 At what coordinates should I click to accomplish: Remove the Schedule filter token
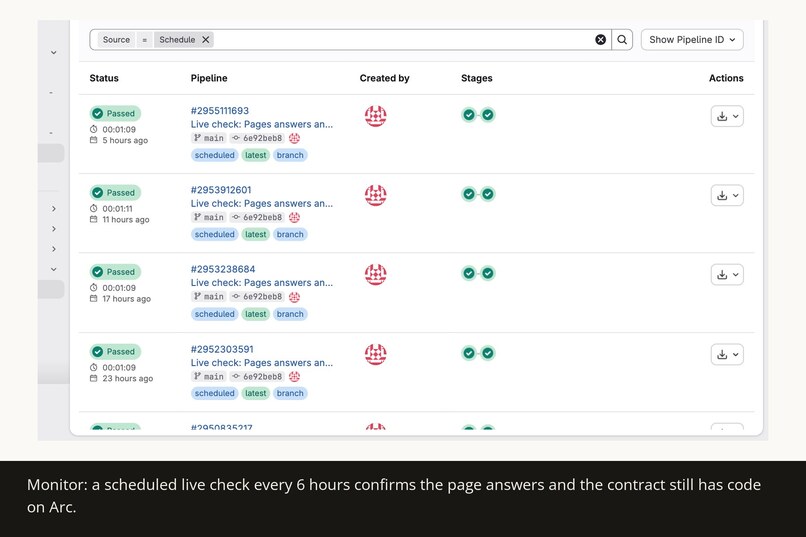click(206, 40)
